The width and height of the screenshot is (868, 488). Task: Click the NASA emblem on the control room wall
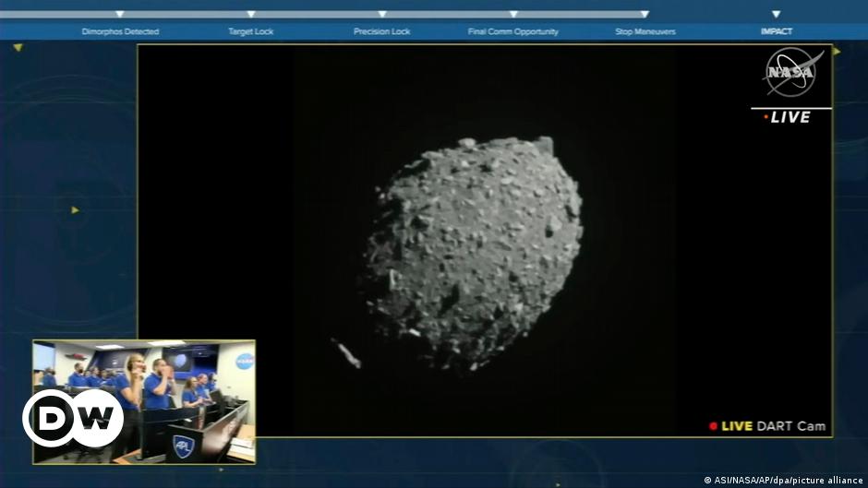coord(244,361)
